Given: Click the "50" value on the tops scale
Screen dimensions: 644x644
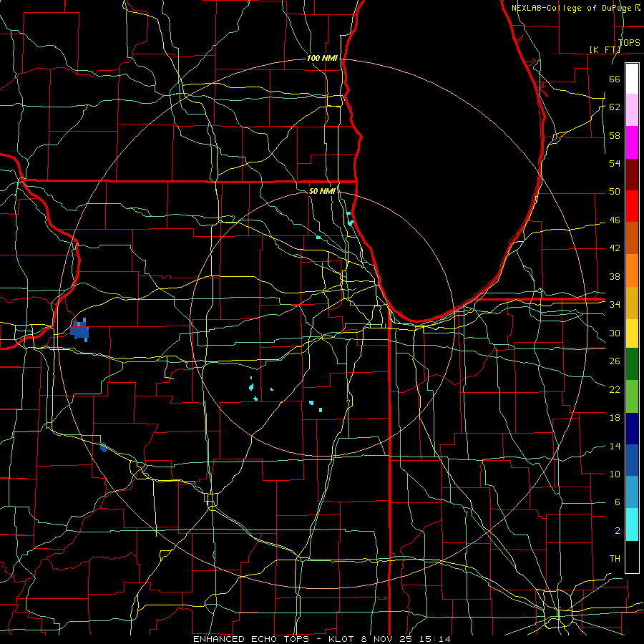Looking at the screenshot, I should click(x=615, y=192).
